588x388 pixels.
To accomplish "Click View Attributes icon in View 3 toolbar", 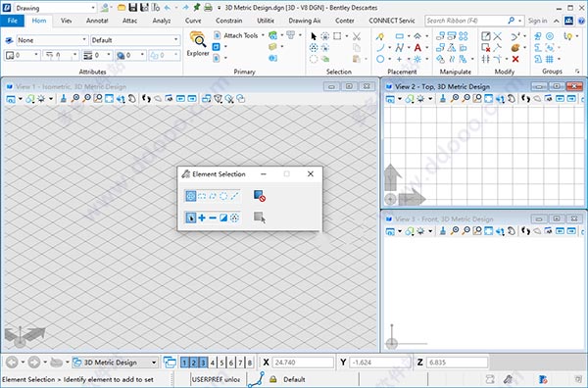I will (x=390, y=231).
